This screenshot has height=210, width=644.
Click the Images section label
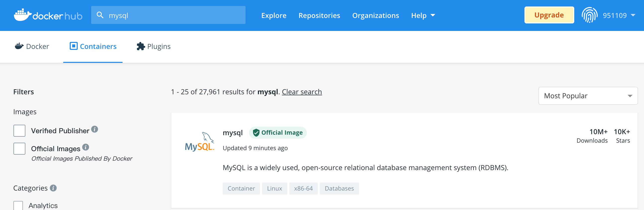point(25,112)
